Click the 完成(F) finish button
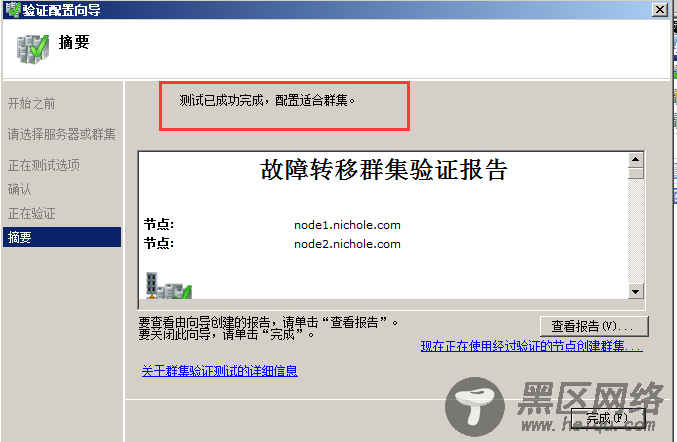 point(608,418)
